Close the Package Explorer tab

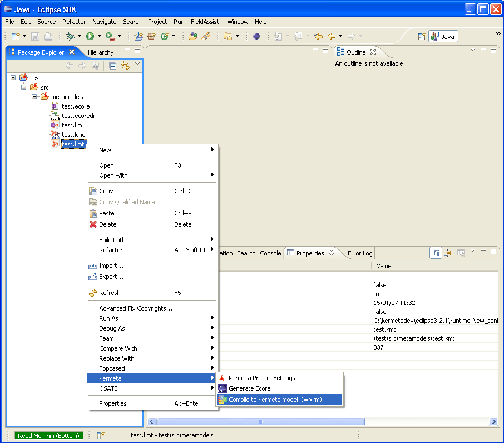[72, 52]
